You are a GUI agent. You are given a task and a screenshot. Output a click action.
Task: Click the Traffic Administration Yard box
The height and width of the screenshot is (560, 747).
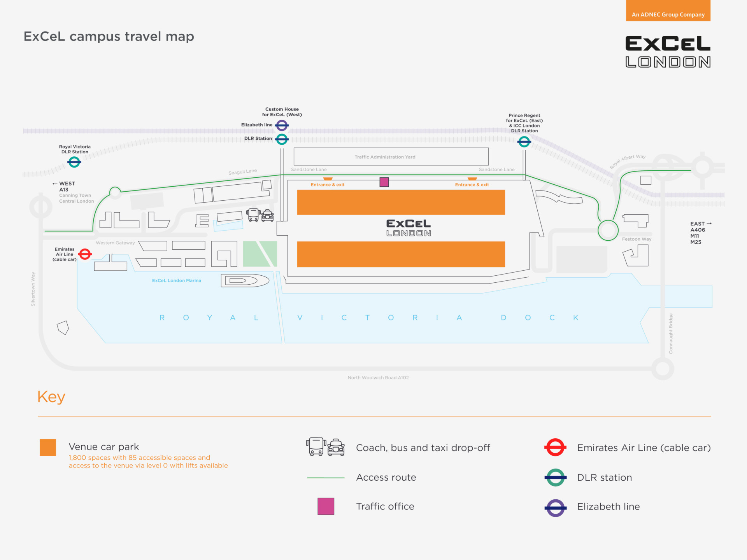[391, 157]
